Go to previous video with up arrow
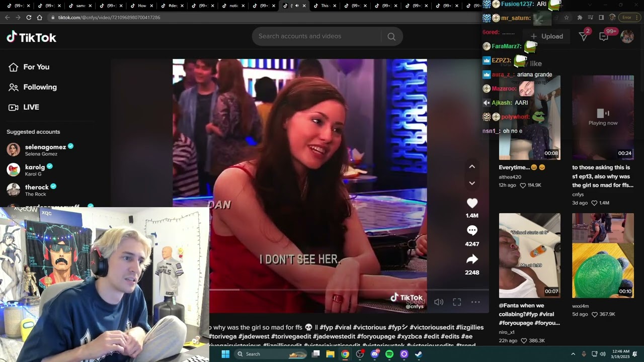 click(x=472, y=166)
